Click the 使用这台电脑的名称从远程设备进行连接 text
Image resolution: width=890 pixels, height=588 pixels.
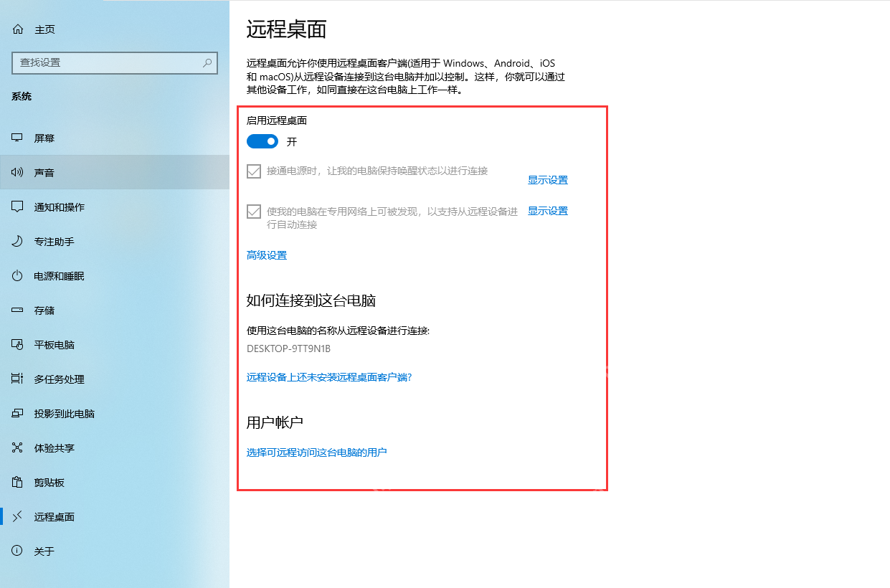(x=338, y=331)
